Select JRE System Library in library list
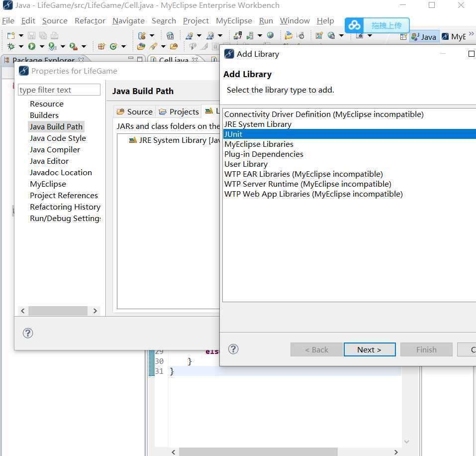Viewport: 476px width, 456px height. [349, 124]
